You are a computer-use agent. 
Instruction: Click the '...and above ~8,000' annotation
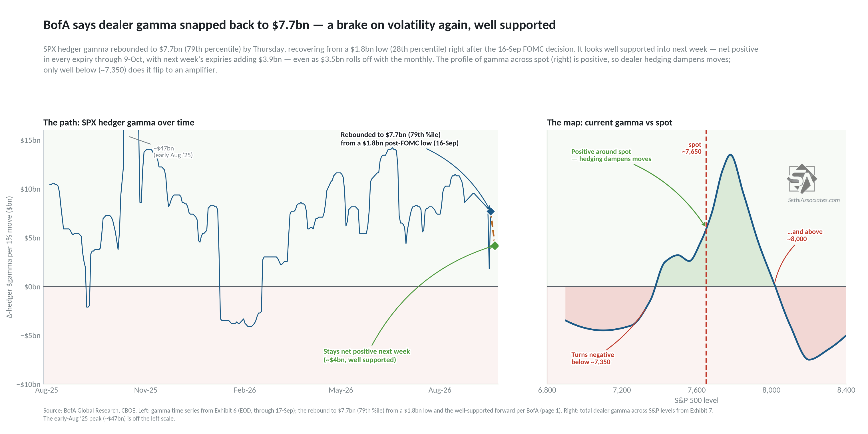[805, 235]
